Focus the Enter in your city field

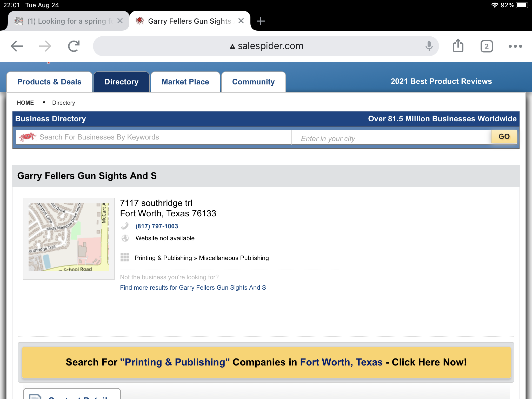(x=391, y=137)
